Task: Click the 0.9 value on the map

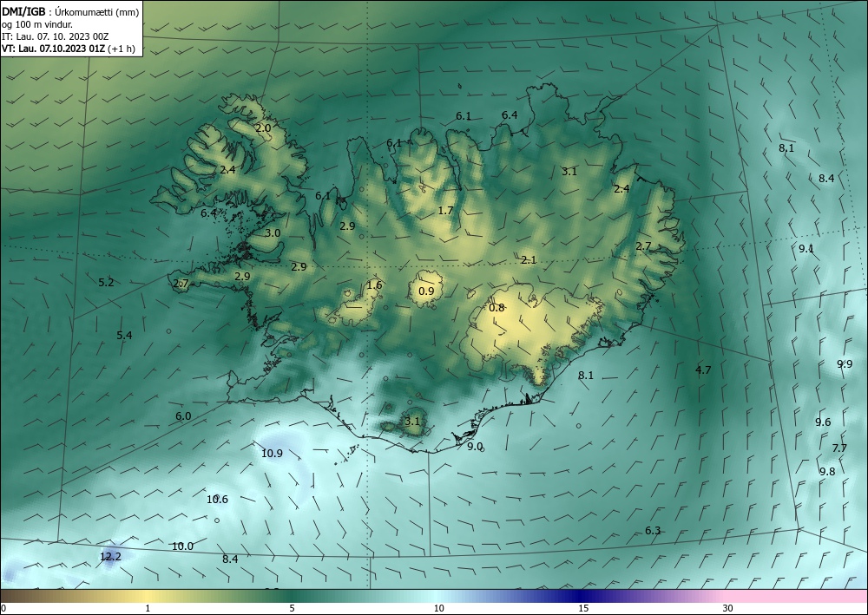Action: (x=425, y=291)
